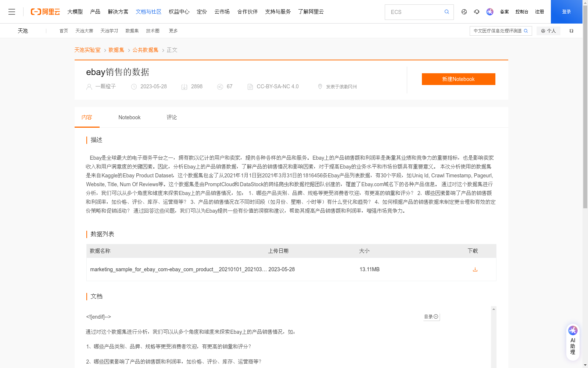The height and width of the screenshot is (368, 588).
Task: Click the 备案 link
Action: pos(504,12)
